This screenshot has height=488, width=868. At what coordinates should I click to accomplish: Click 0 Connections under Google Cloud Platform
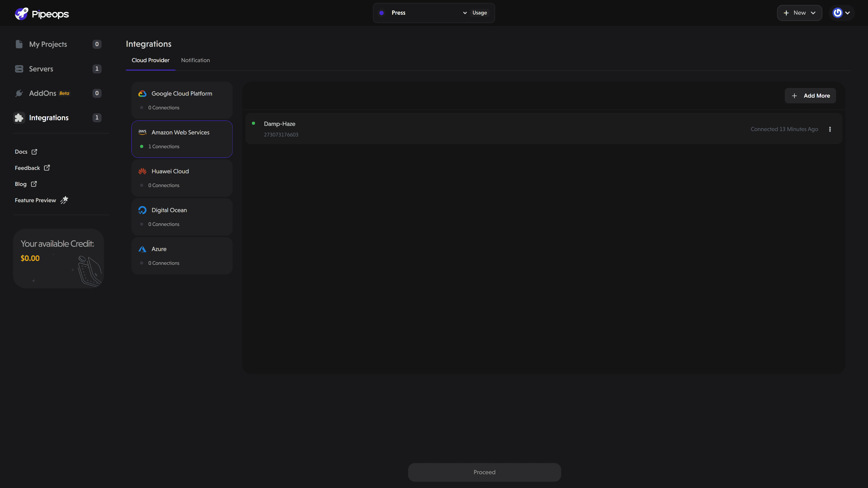164,108
